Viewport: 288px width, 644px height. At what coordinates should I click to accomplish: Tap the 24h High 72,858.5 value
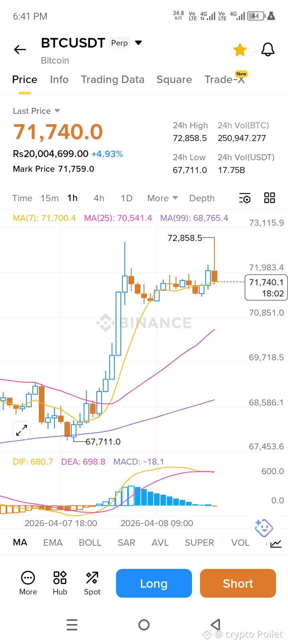190,138
